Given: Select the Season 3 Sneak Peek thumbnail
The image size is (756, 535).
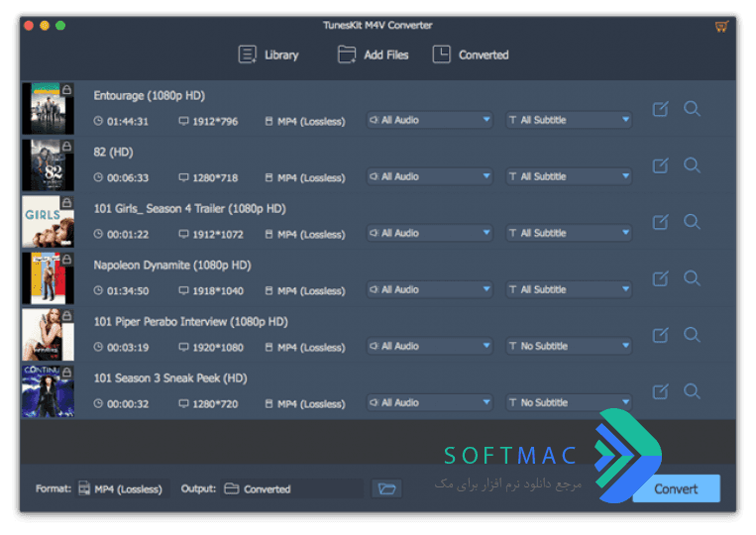Looking at the screenshot, I should pyautogui.click(x=48, y=390).
